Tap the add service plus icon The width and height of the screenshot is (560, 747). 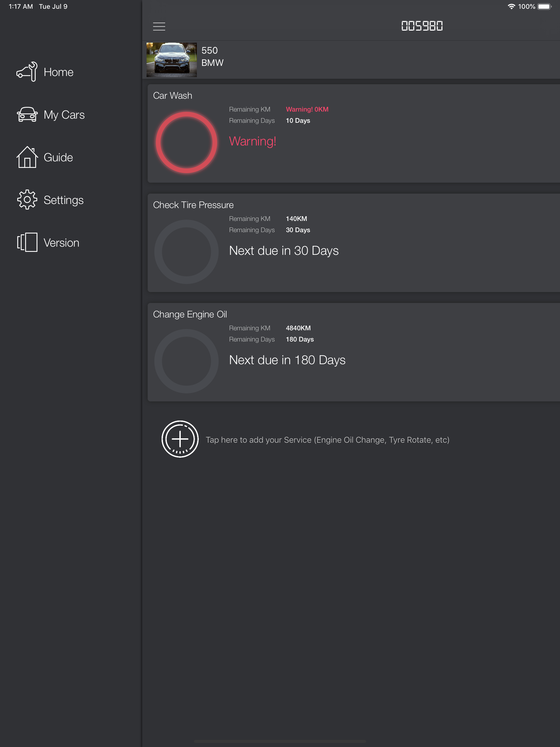pos(180,439)
